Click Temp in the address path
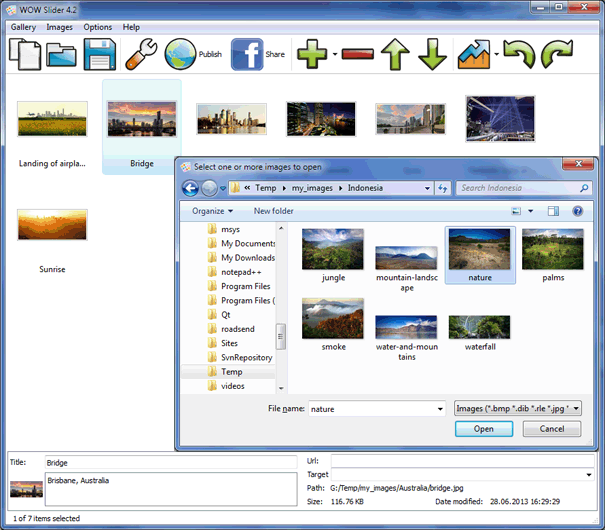 pyautogui.click(x=265, y=188)
